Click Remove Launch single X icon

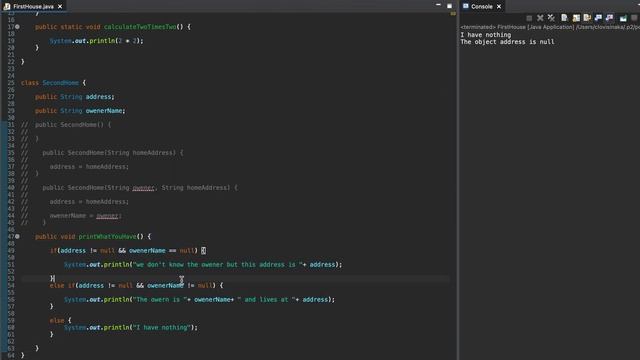pos(540,18)
